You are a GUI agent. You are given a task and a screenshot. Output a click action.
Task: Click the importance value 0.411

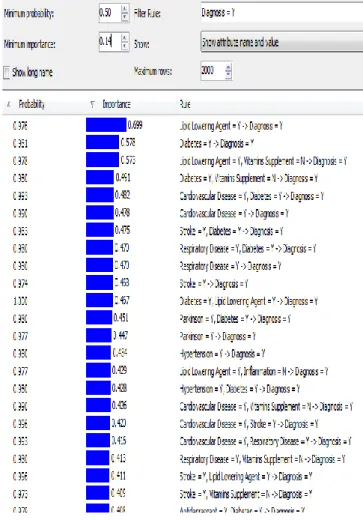click(118, 475)
